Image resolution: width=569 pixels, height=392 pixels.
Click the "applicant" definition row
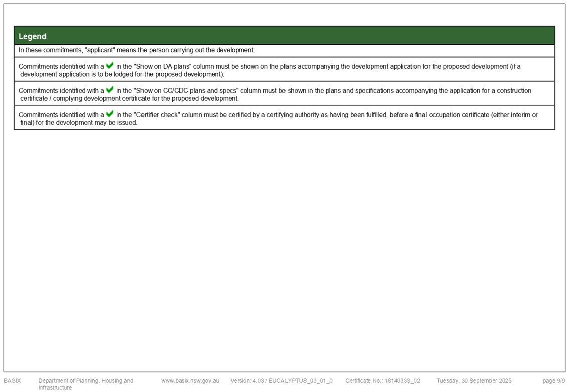click(285, 51)
